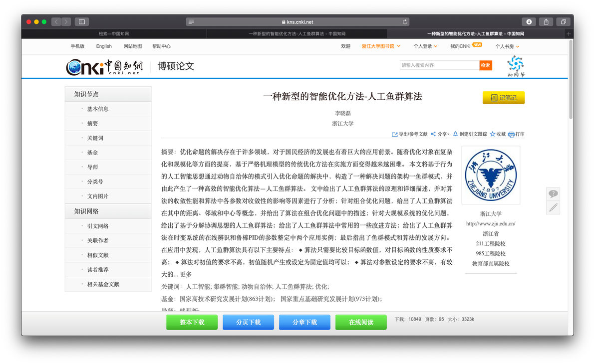
Task: Click the print (打印) icon
Action: [x=511, y=134]
